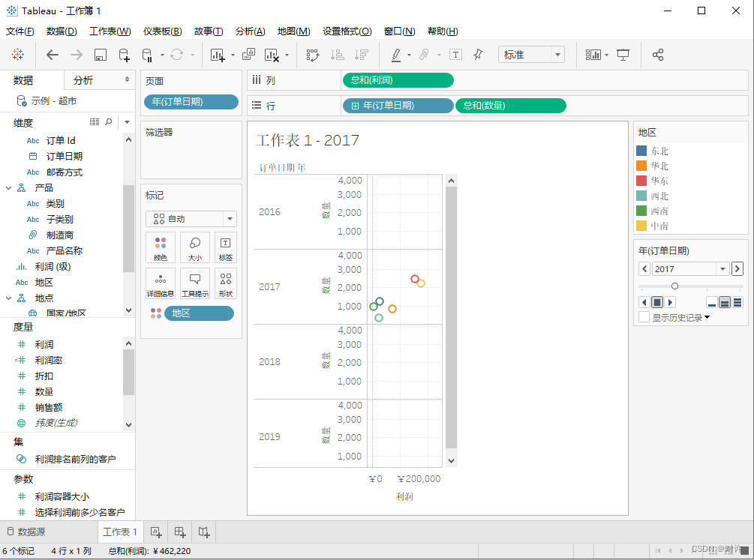This screenshot has width=754, height=560.
Task: Open the 工具提示 tooltip marks card
Action: click(x=195, y=283)
